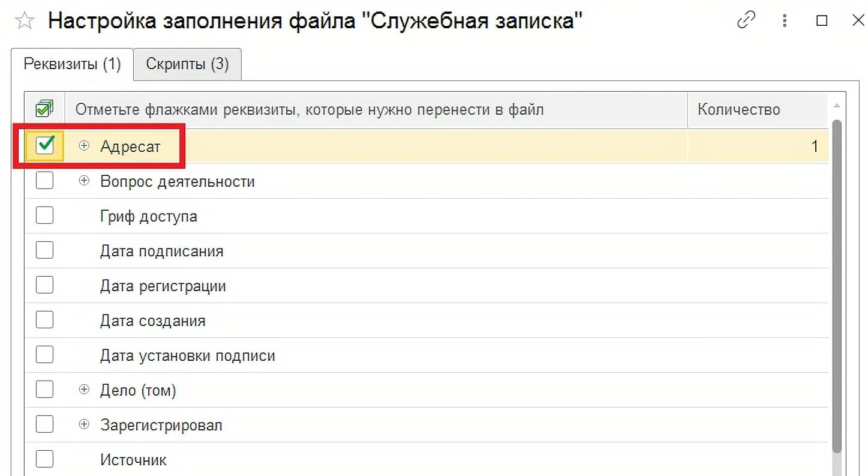The image size is (868, 476).
Task: Expand the Зарегистрировал node
Action: (84, 424)
